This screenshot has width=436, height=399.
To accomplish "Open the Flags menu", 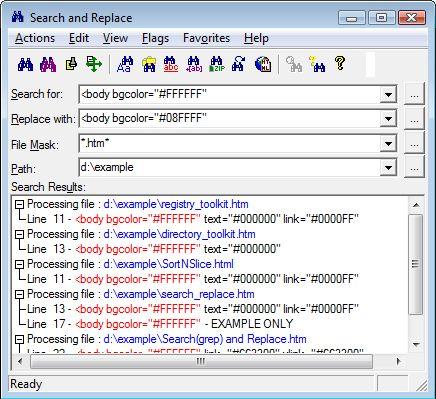I will tap(155, 38).
